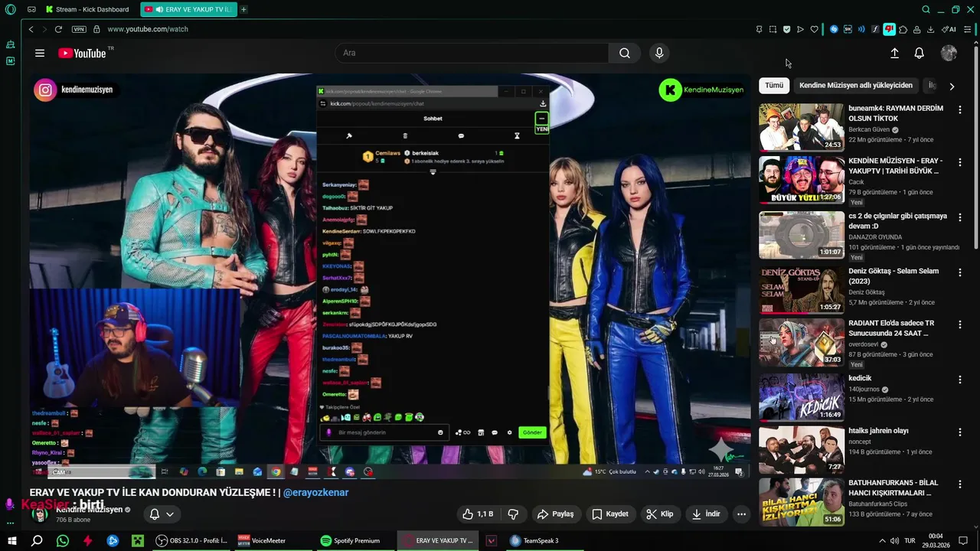Image resolution: width=980 pixels, height=551 pixels.
Task: Open the Shazam extension icon
Action: 834,29
